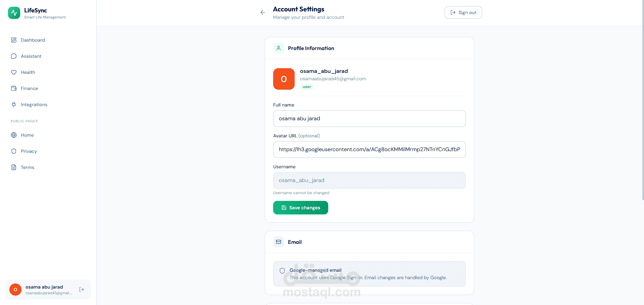The image size is (644, 305).
Task: Focus the Full name input field
Action: (369, 119)
